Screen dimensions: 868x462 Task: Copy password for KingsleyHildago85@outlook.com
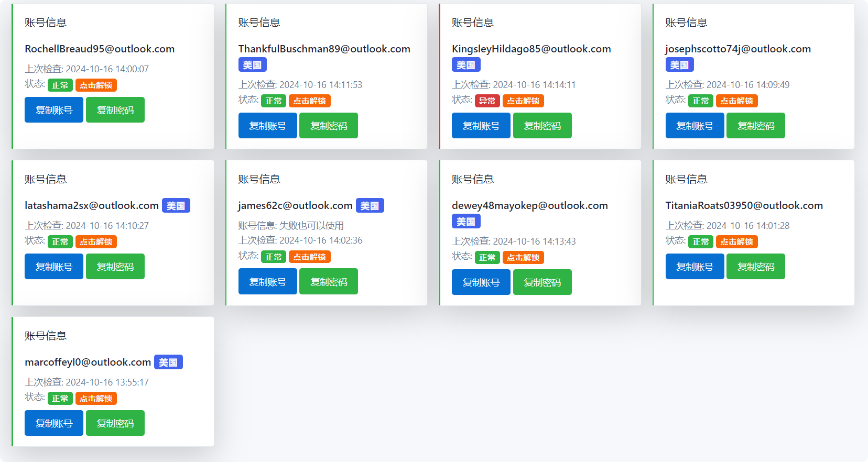[x=542, y=126]
